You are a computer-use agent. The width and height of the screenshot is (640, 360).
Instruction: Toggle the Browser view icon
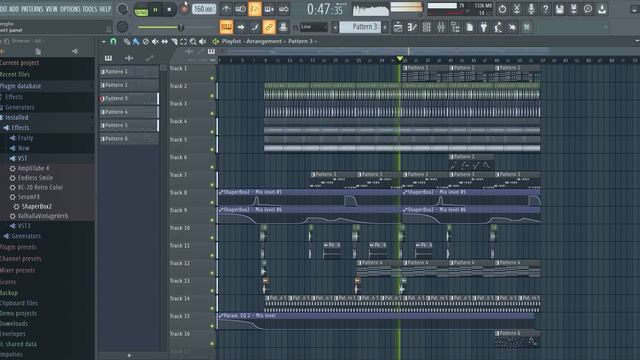(x=455, y=27)
